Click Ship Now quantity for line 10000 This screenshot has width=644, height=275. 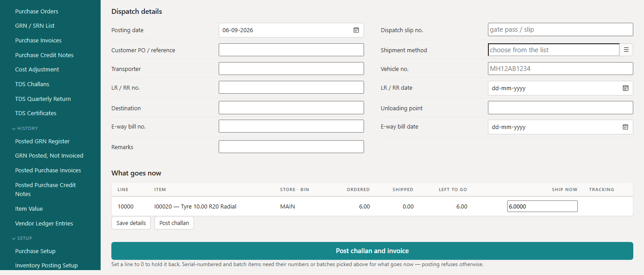click(542, 207)
